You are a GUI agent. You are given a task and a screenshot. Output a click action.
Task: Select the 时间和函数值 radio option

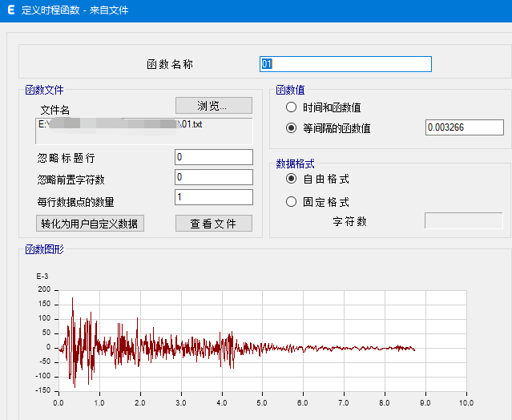(x=292, y=107)
